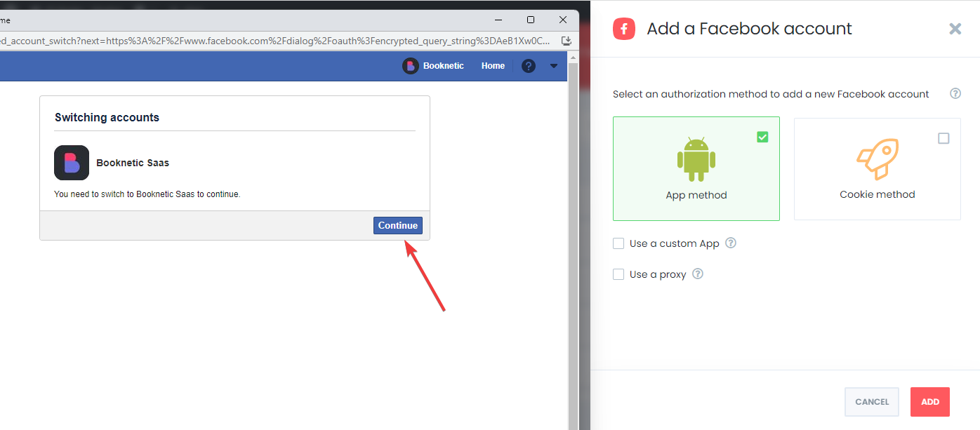Click the Add a Facebook account title
Image resolution: width=980 pixels, height=430 pixels.
coord(749,29)
